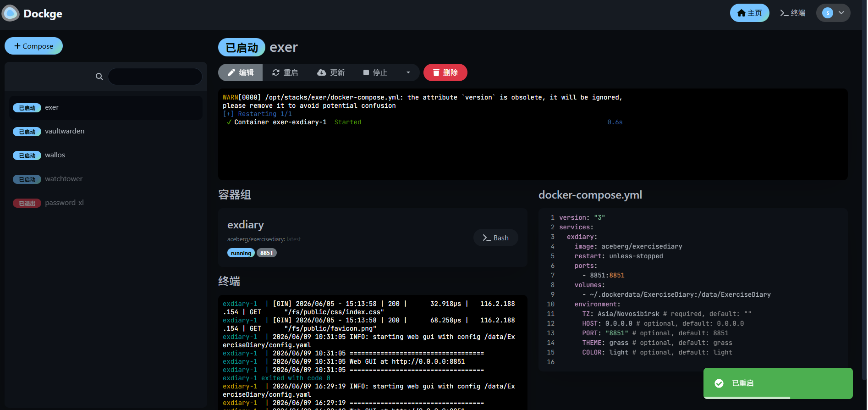The image size is (868, 410).
Task: Click the 'image: aceberg/exercisediary' line in editor
Action: (628, 246)
